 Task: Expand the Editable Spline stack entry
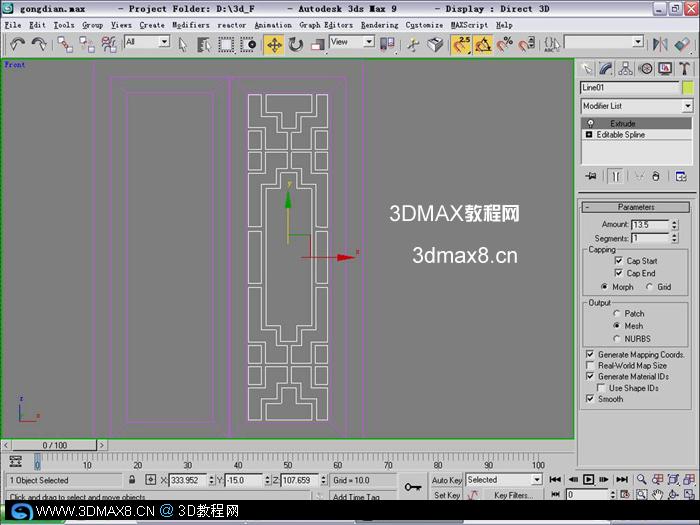[x=588, y=134]
